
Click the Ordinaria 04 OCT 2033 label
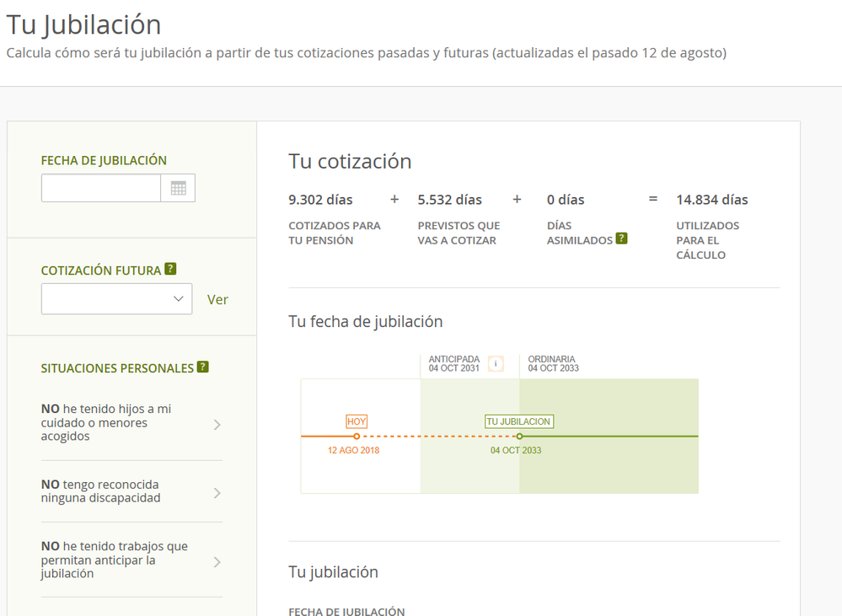click(553, 364)
